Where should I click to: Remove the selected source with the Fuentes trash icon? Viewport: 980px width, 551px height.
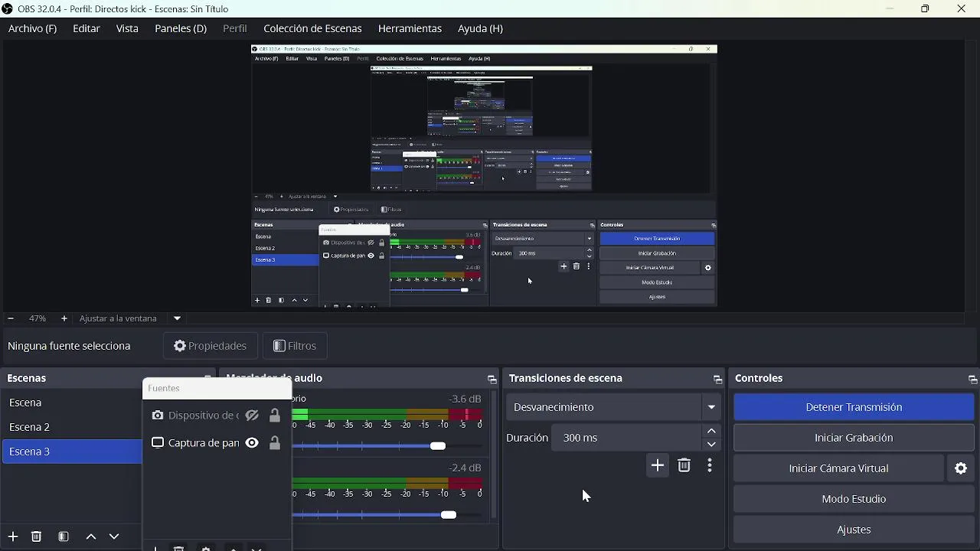pyautogui.click(x=178, y=548)
